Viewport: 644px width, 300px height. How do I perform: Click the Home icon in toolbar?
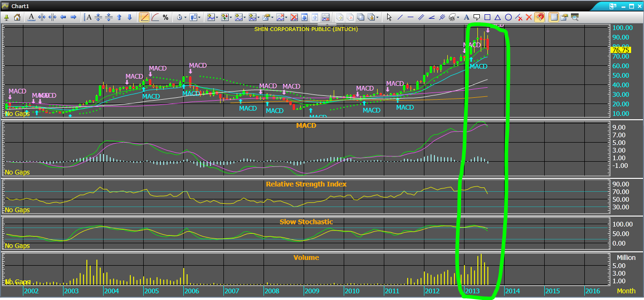click(17, 17)
